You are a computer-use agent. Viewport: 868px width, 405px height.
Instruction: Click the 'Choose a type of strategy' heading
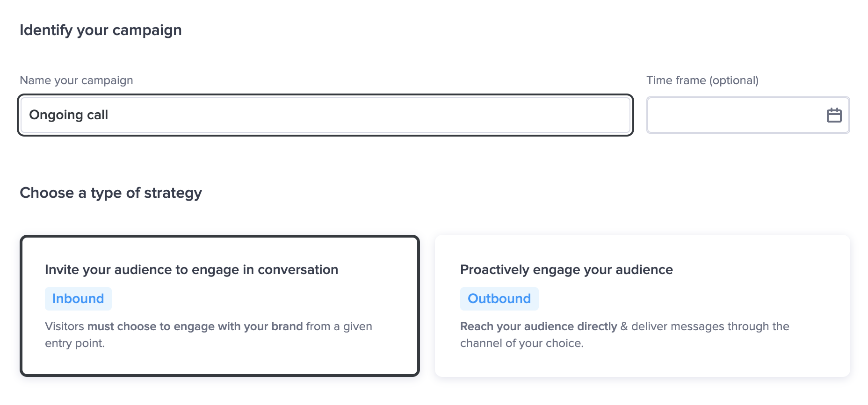click(x=111, y=193)
